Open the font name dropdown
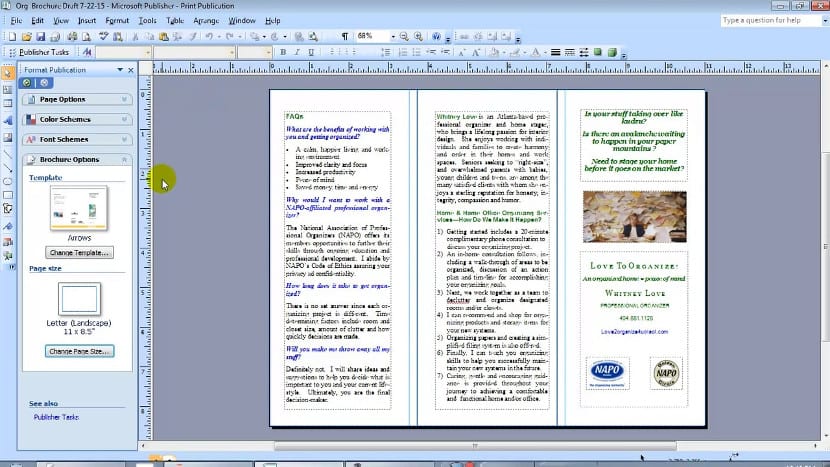This screenshot has height=467, width=830. 231,52
